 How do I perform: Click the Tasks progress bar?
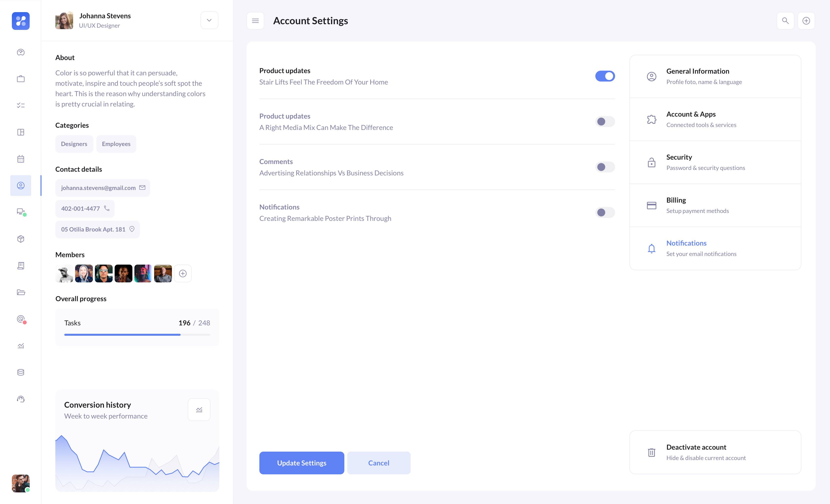[x=137, y=335]
